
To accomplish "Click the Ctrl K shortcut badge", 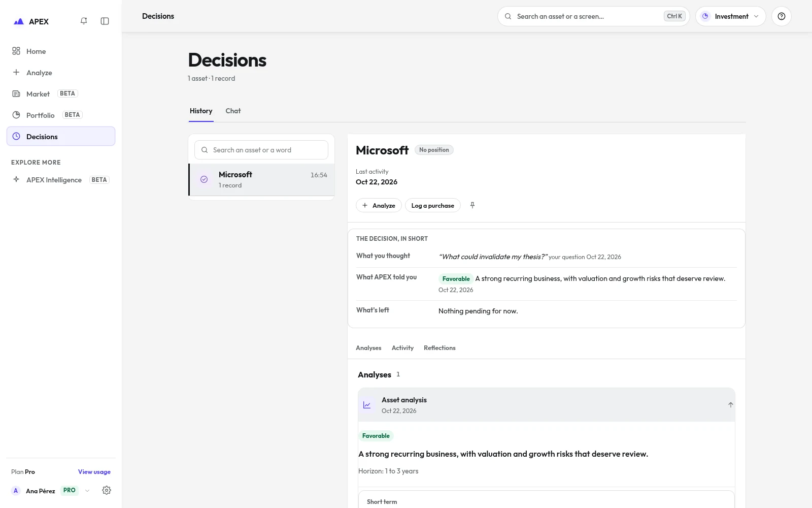I will coord(674,16).
